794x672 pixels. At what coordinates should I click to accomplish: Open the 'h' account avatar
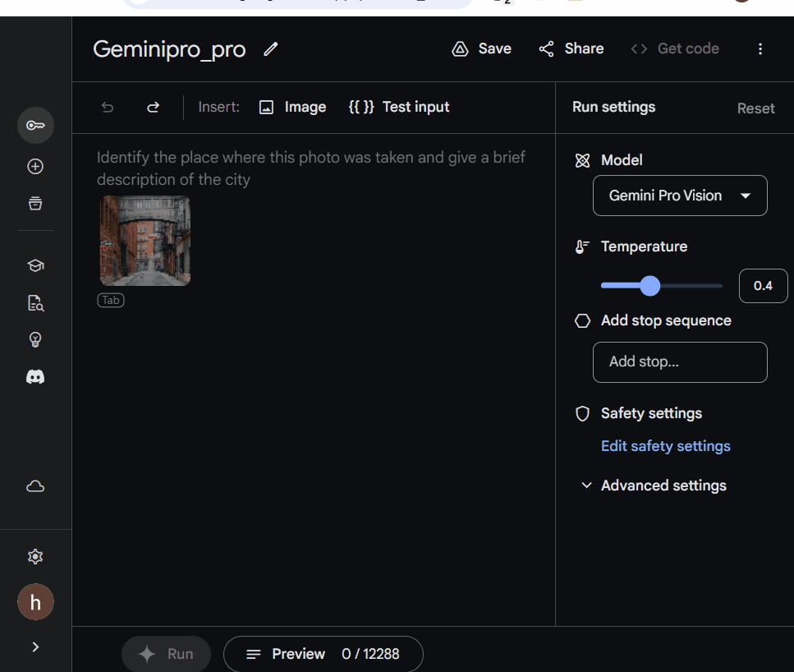point(35,602)
